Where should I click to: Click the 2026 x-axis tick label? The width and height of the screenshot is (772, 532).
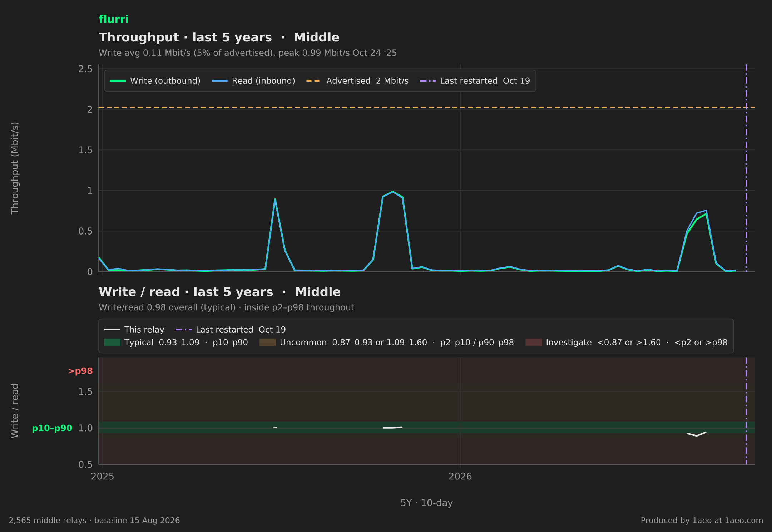pos(460,477)
